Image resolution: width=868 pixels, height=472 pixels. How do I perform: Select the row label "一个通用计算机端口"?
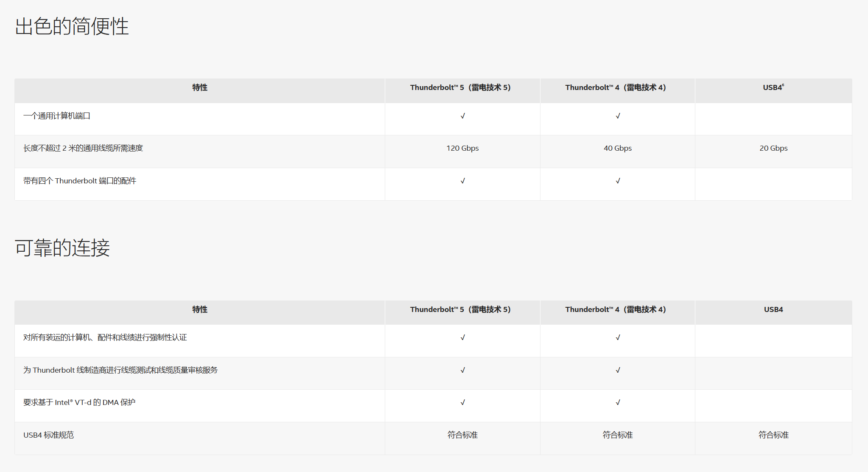coord(57,116)
